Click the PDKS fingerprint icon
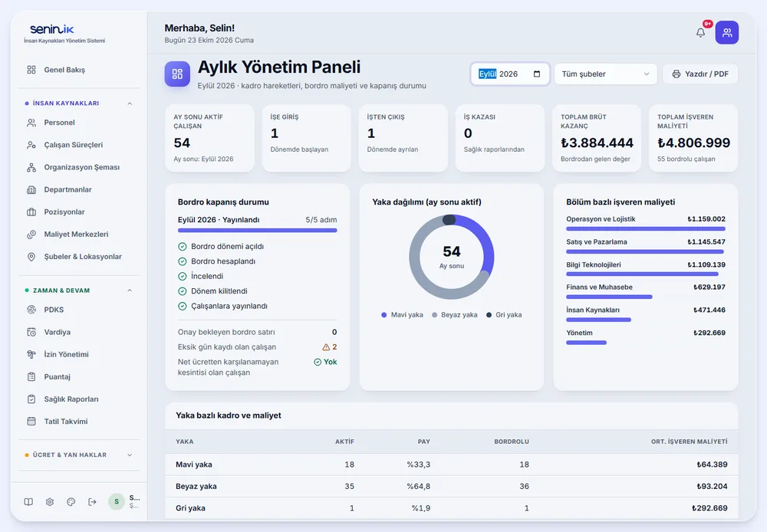767x532 pixels. (31, 310)
